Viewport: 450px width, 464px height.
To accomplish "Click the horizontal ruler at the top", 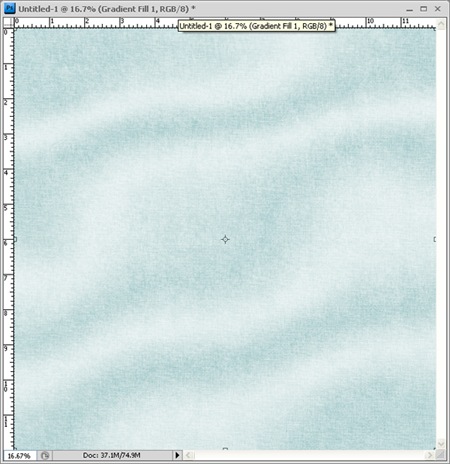I will (x=225, y=23).
